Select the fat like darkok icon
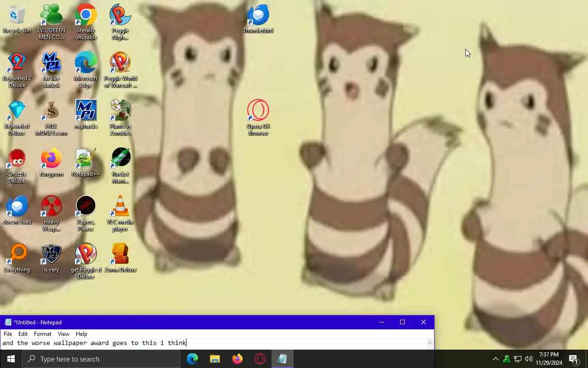588x368 pixels. pyautogui.click(x=51, y=70)
